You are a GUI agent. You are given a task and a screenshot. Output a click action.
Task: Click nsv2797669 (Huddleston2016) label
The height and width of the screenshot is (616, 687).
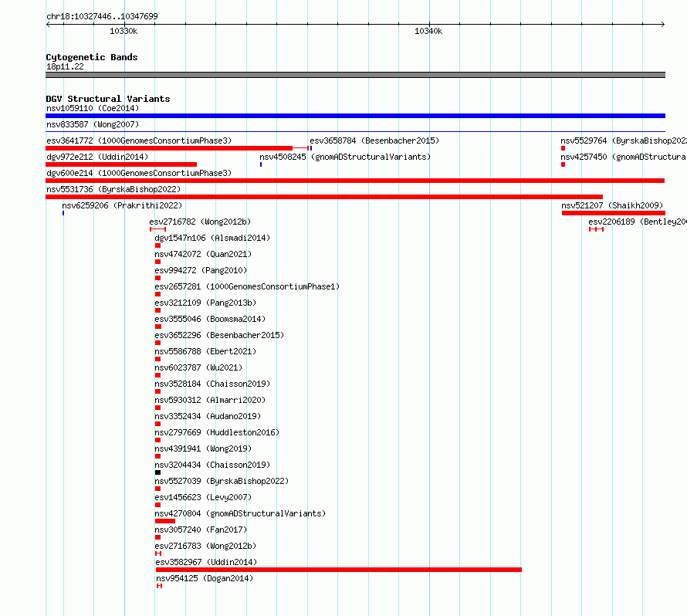(x=217, y=432)
